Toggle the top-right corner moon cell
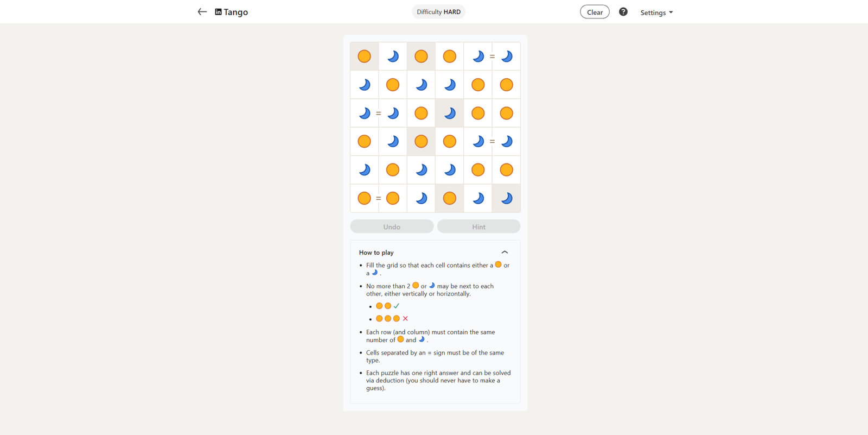The height and width of the screenshot is (435, 868). [x=506, y=56]
